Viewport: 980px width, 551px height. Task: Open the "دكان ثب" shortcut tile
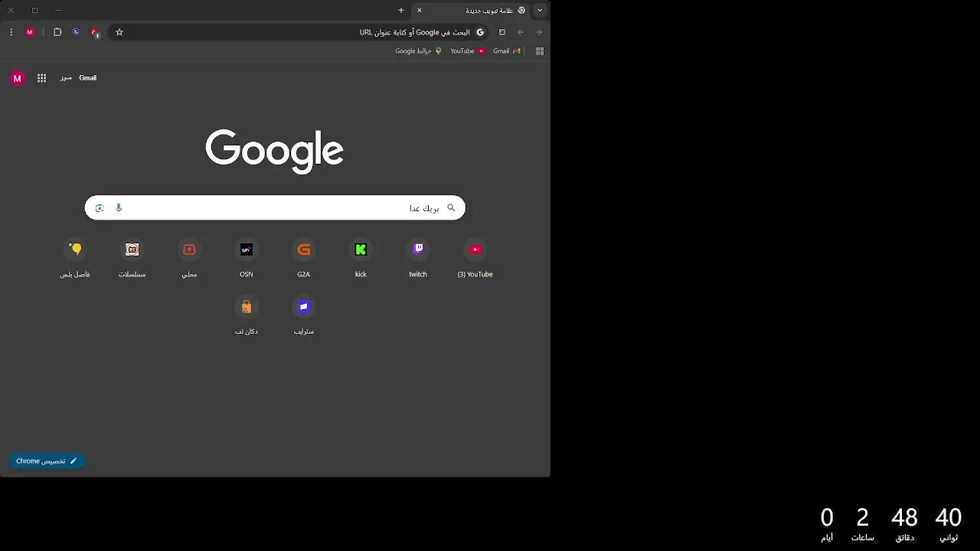(247, 315)
